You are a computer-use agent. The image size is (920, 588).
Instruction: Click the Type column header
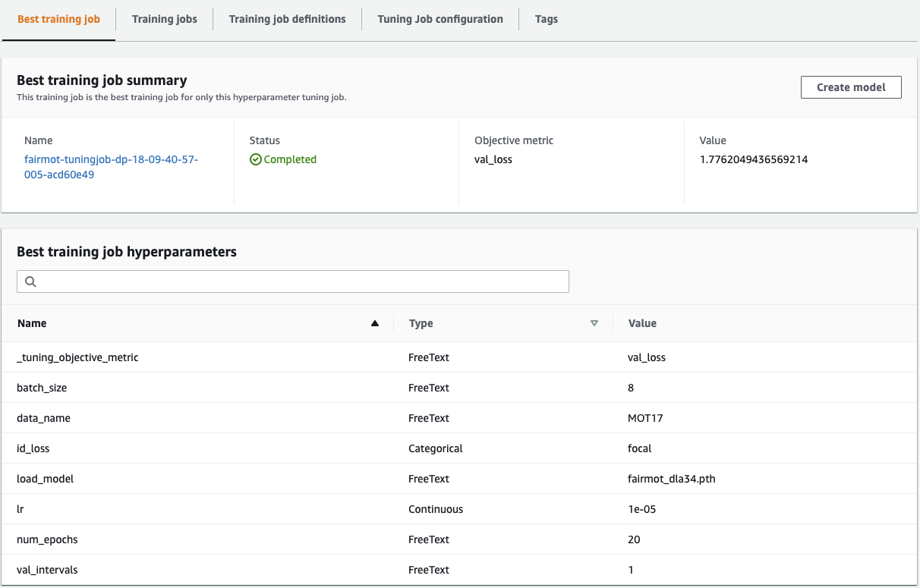coord(421,323)
